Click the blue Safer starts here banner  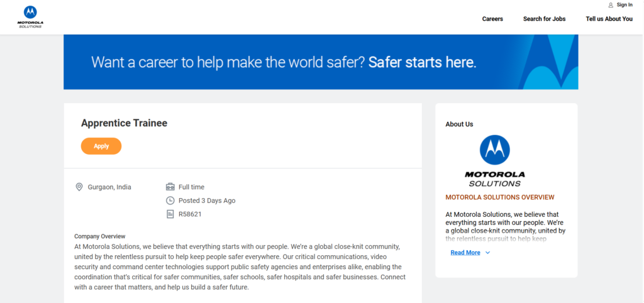321,62
